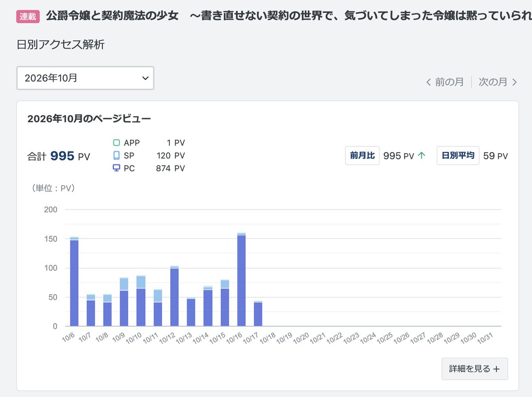Click the 200 y-axis label
The image size is (532, 397).
pyautogui.click(x=51, y=210)
